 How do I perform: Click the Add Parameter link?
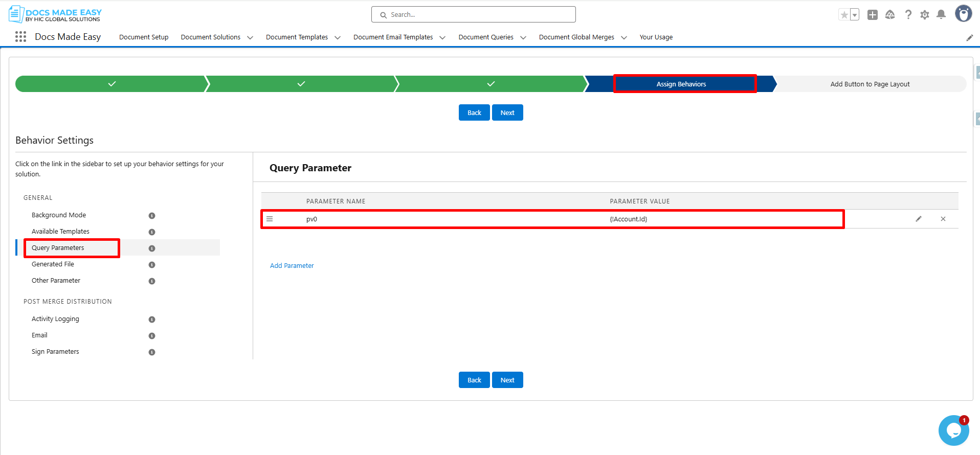tap(292, 266)
